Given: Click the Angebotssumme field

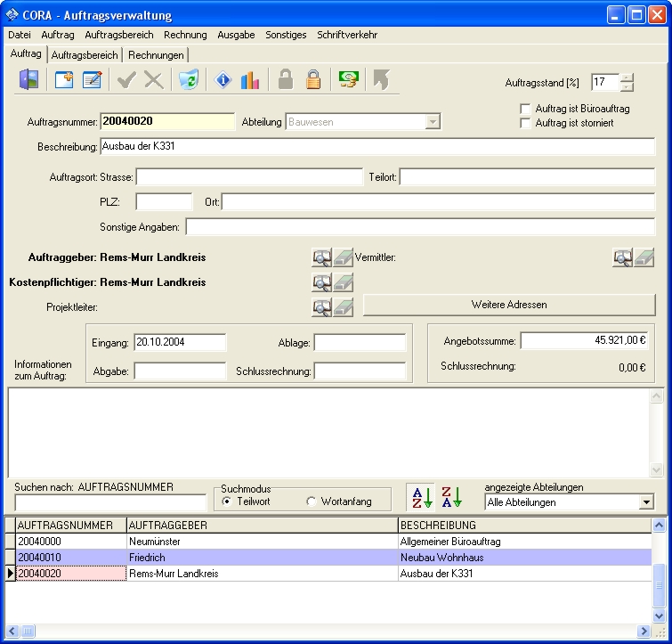Looking at the screenshot, I should (584, 341).
